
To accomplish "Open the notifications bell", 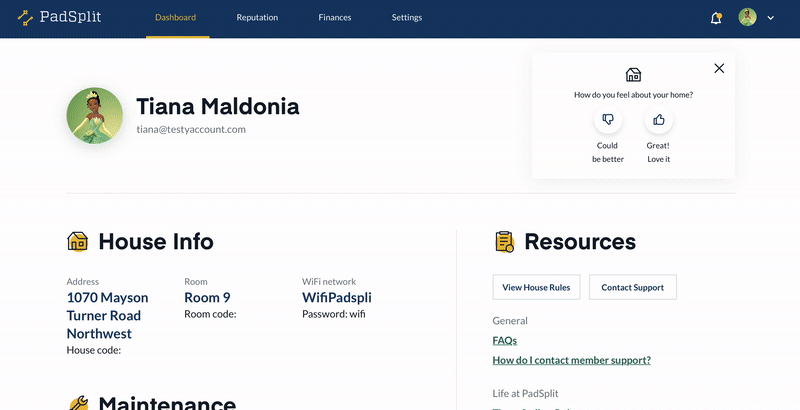I will coord(716,18).
